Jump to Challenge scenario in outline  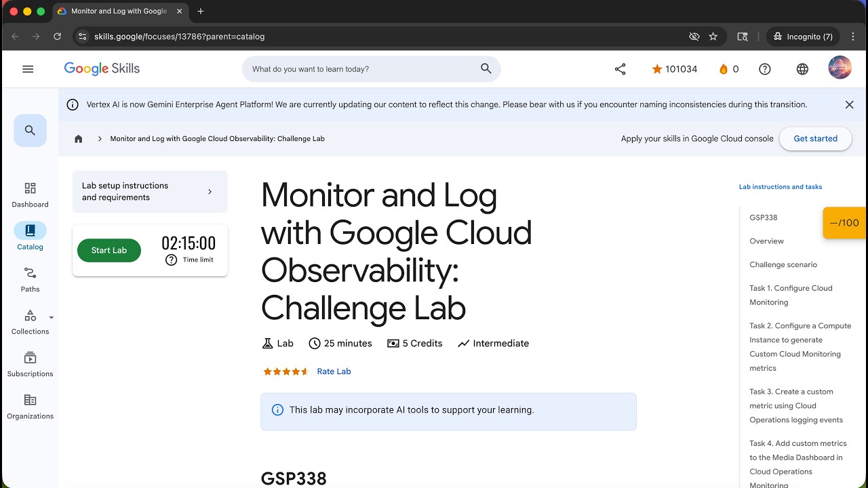pyautogui.click(x=783, y=265)
